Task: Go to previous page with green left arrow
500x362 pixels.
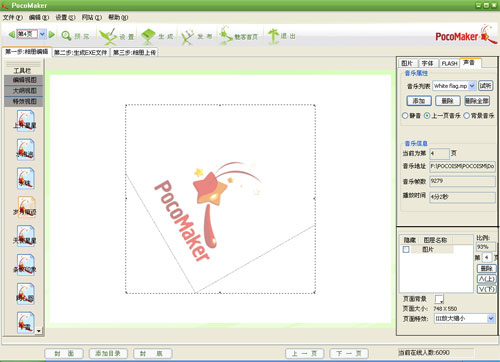Action: click(x=11, y=34)
